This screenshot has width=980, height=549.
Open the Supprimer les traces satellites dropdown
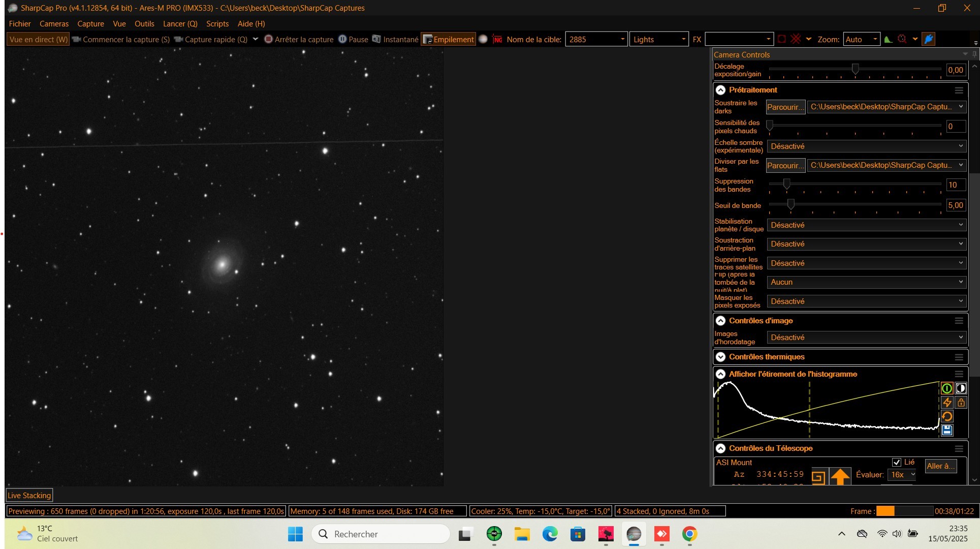pyautogui.click(x=867, y=263)
